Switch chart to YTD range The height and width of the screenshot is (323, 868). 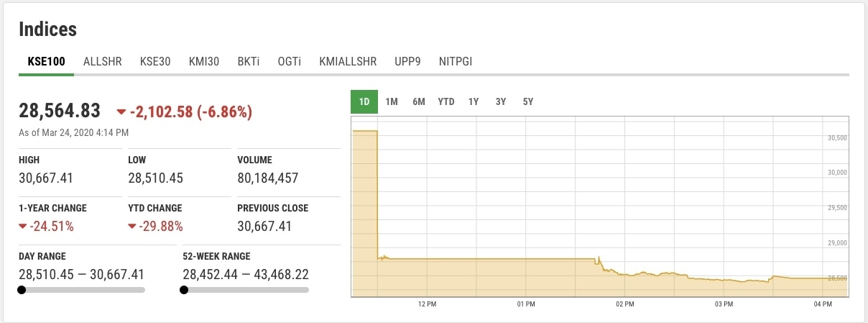(x=446, y=101)
